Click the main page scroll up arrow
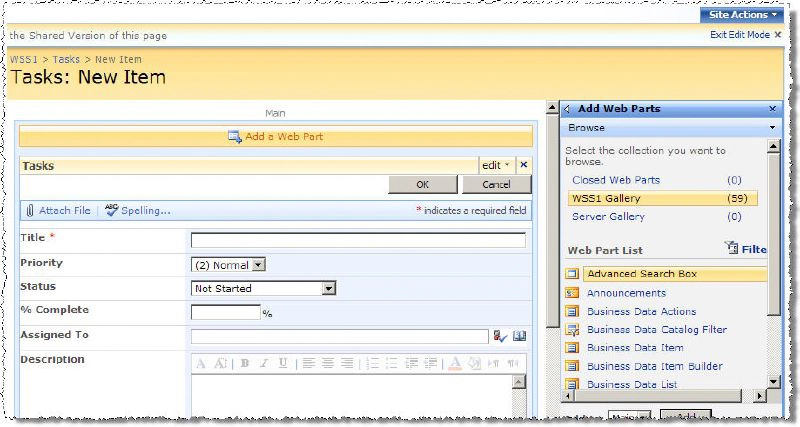 click(x=552, y=108)
